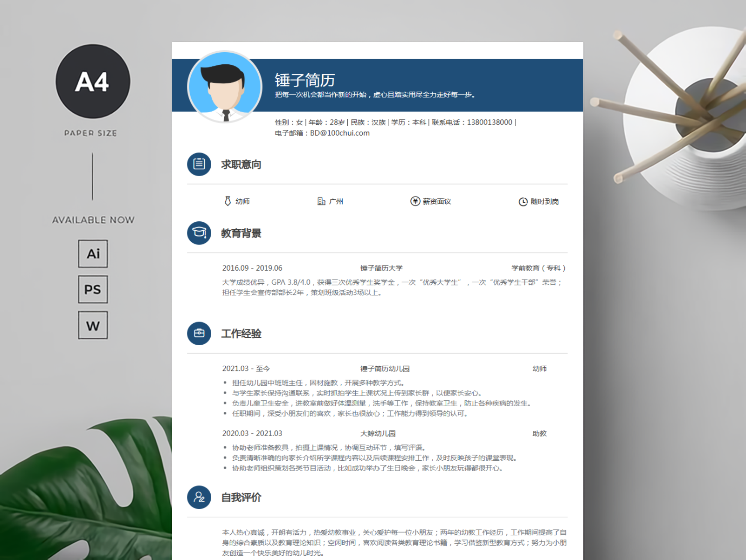
Task: Click the 薪资面议 salary text
Action: coord(437,201)
